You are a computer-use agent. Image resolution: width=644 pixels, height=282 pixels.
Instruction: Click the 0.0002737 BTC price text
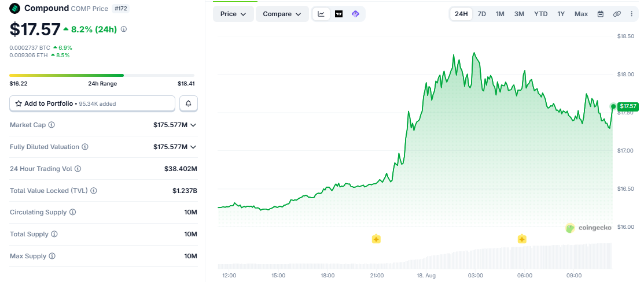pyautogui.click(x=30, y=48)
